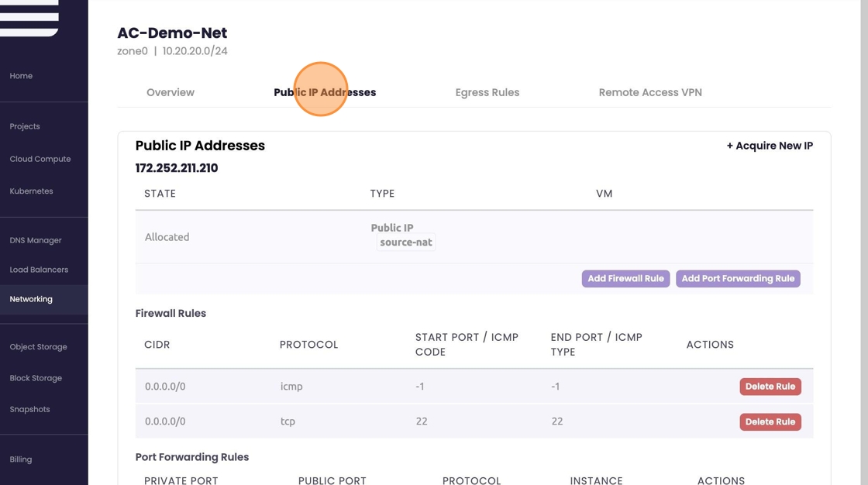Go to Home in sidebar

coord(21,76)
